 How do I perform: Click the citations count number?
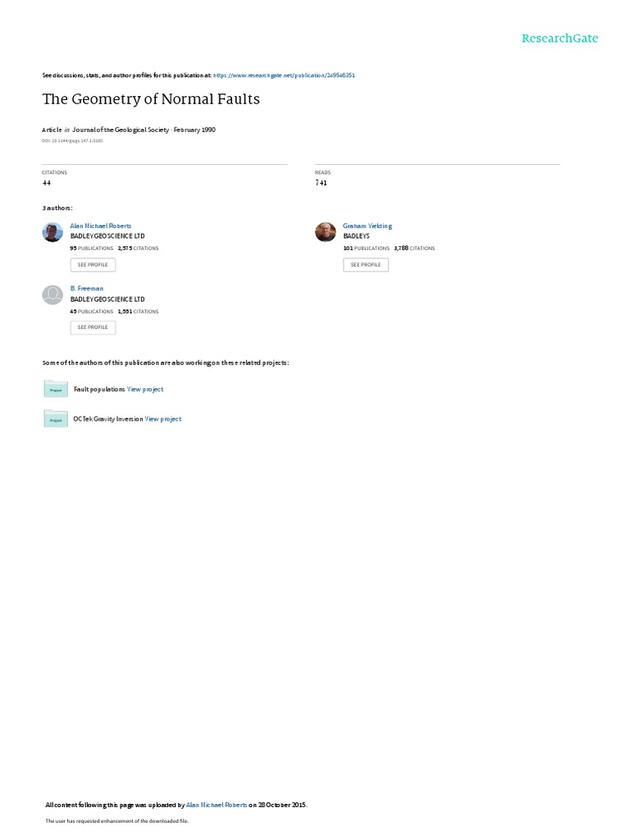pyautogui.click(x=47, y=183)
